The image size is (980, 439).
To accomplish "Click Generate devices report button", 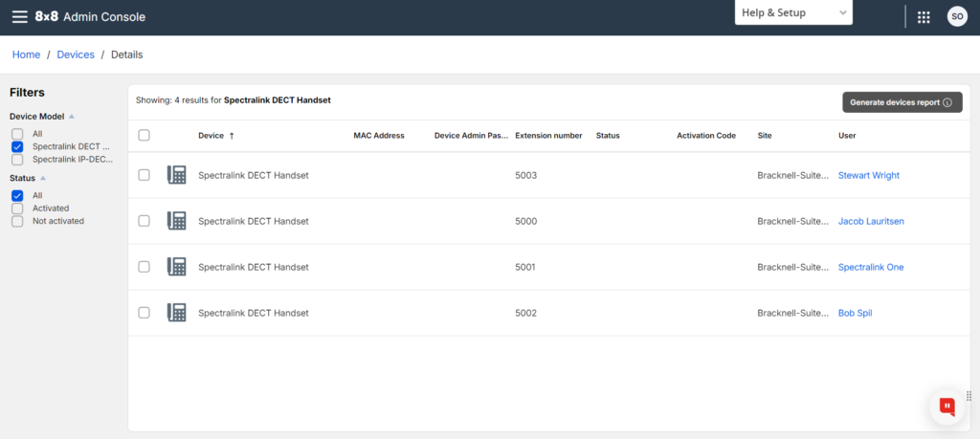I will pyautogui.click(x=902, y=102).
